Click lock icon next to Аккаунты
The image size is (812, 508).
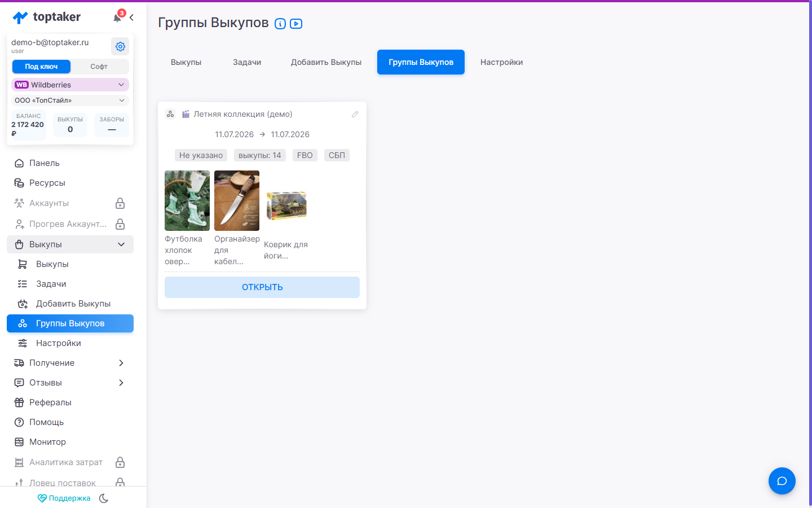[120, 203]
